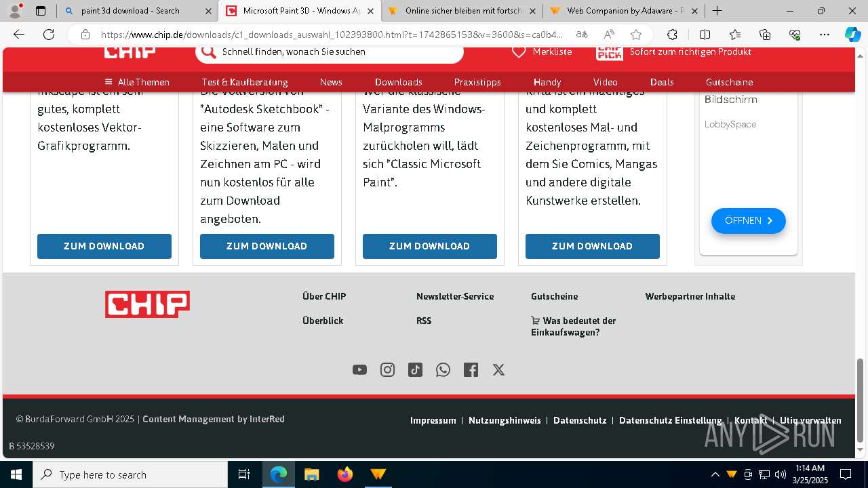Click the Edge profile avatar icon
The image size is (868, 488).
[15, 10]
